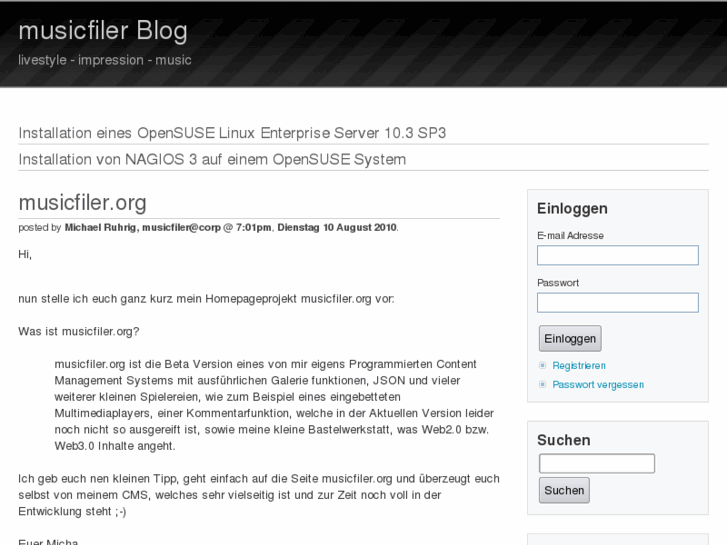Select the line 'Was ist musicfiler.org?'
The width and height of the screenshot is (727, 545).
tap(79, 332)
